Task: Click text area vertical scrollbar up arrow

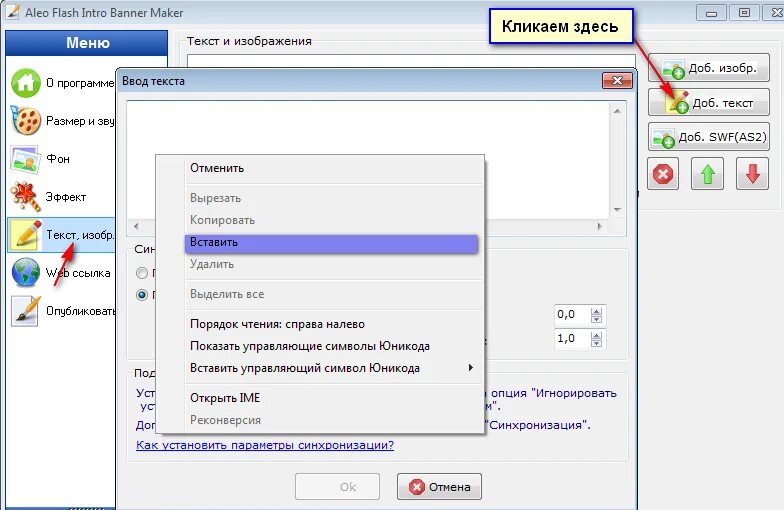Action: tap(617, 110)
